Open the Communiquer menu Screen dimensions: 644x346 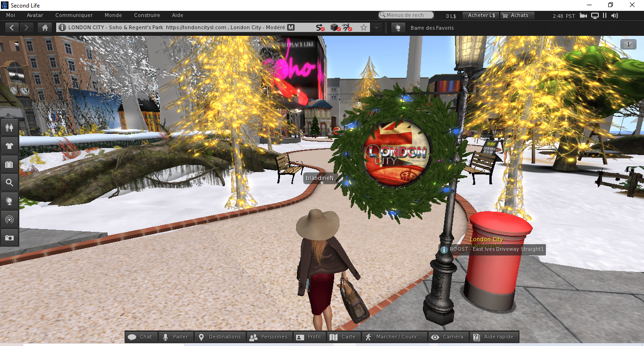click(74, 15)
